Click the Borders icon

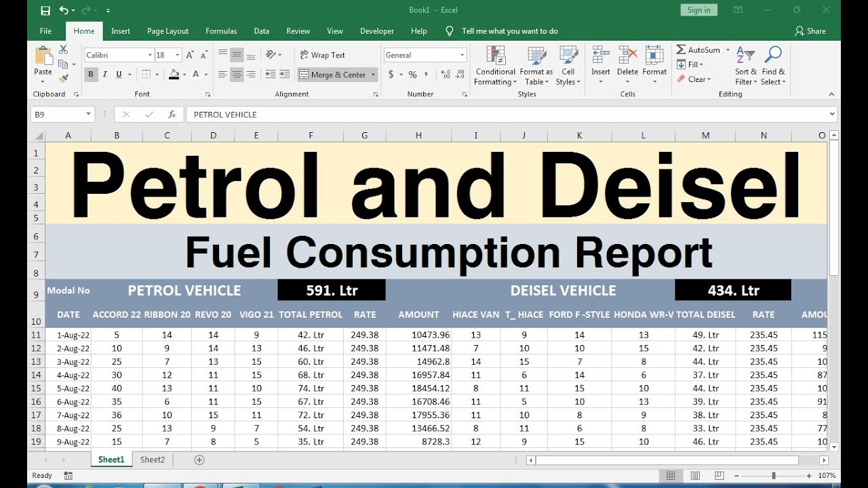click(147, 75)
